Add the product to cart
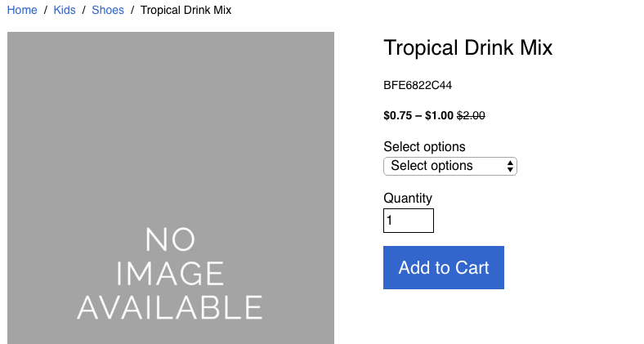644x344 pixels. [x=444, y=268]
